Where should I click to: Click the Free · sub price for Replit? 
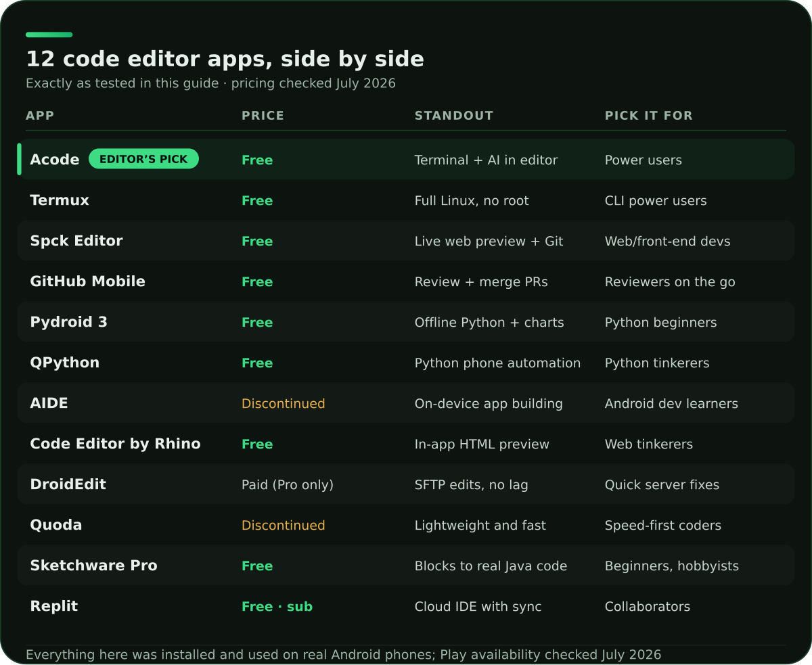click(277, 607)
